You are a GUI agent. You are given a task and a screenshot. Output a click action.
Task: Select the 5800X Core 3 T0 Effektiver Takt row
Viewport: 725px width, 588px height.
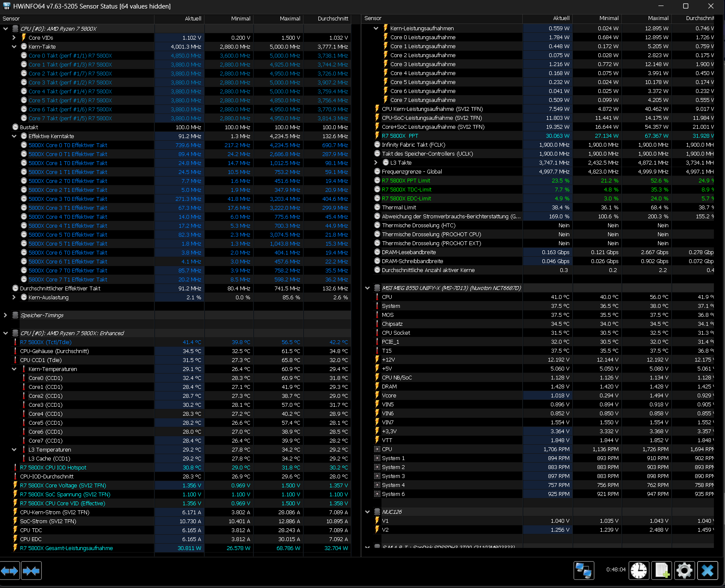pyautogui.click(x=175, y=199)
